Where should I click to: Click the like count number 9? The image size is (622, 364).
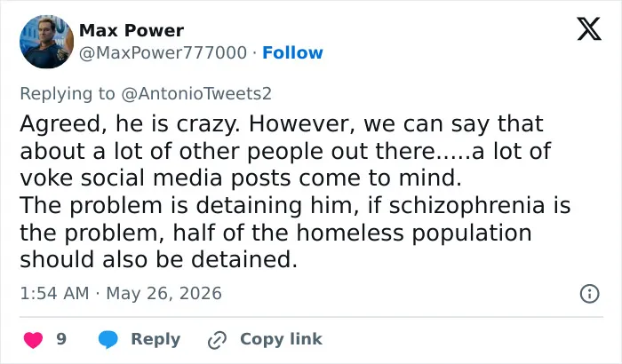point(61,339)
